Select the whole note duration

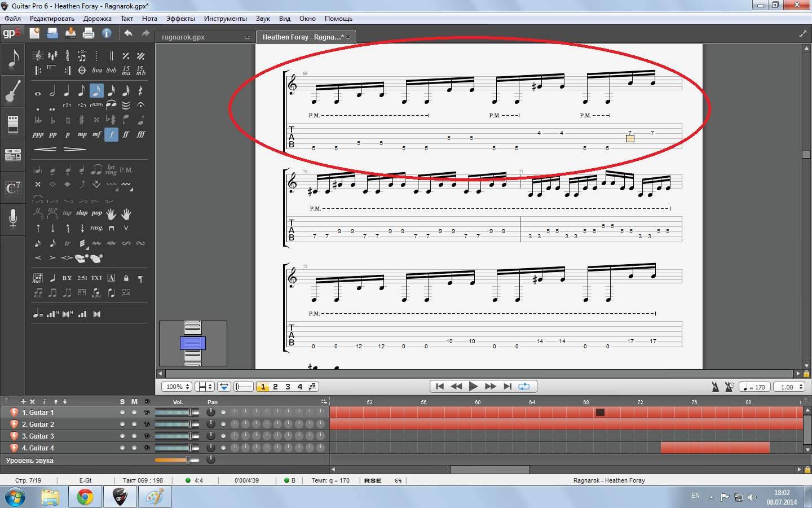(x=38, y=93)
